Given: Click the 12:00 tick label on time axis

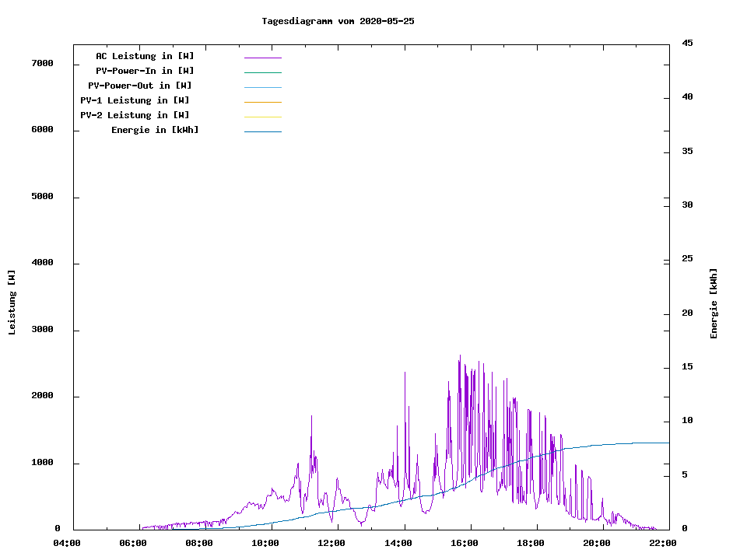Looking at the screenshot, I should tap(332, 543).
